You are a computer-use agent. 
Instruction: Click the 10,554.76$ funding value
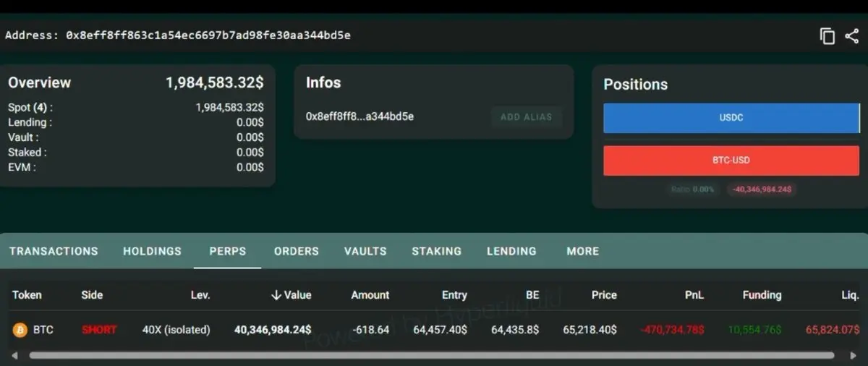[754, 330]
